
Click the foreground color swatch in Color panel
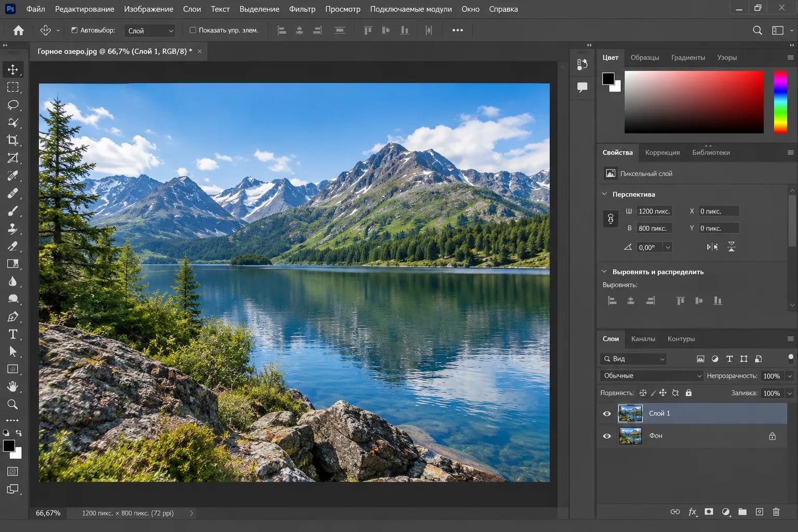pos(608,78)
